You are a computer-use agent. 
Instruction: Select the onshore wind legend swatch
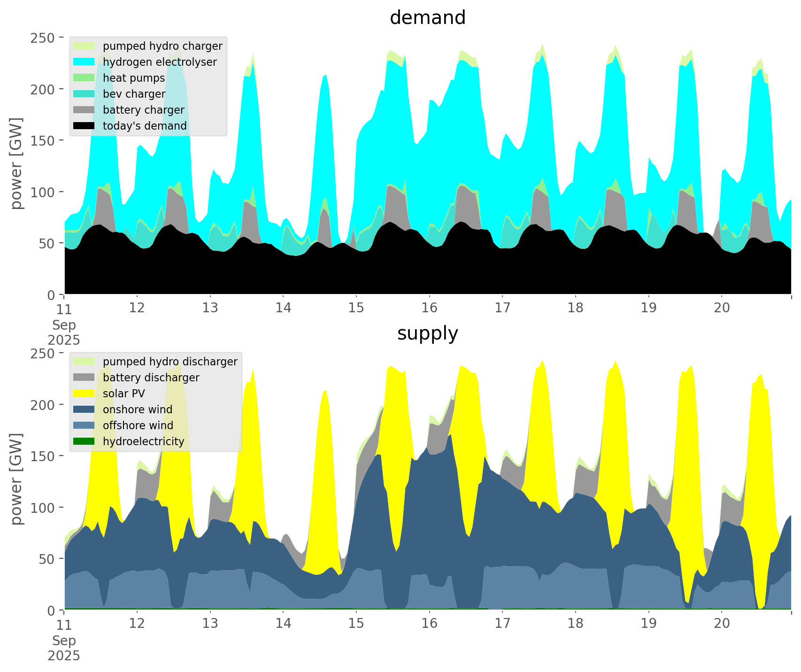point(85,409)
